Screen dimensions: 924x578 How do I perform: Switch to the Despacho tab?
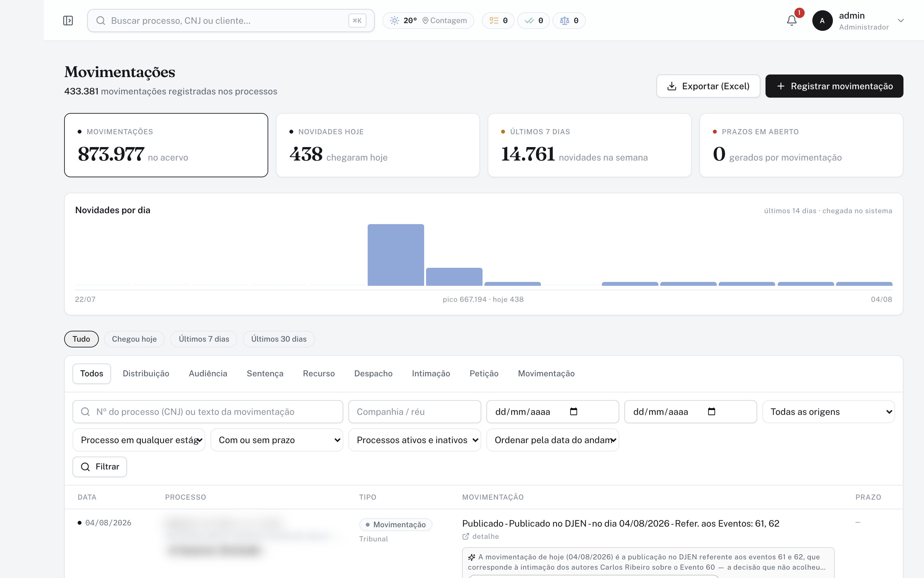tap(373, 373)
